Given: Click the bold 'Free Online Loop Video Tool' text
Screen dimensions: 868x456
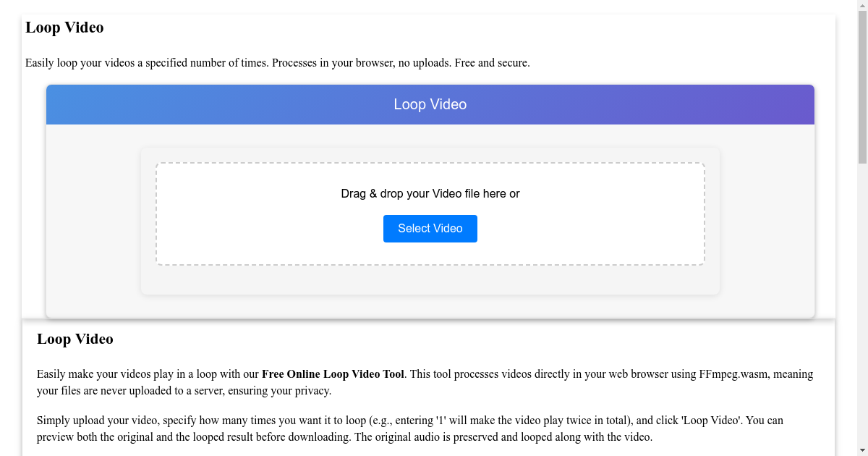Looking at the screenshot, I should coord(332,373).
